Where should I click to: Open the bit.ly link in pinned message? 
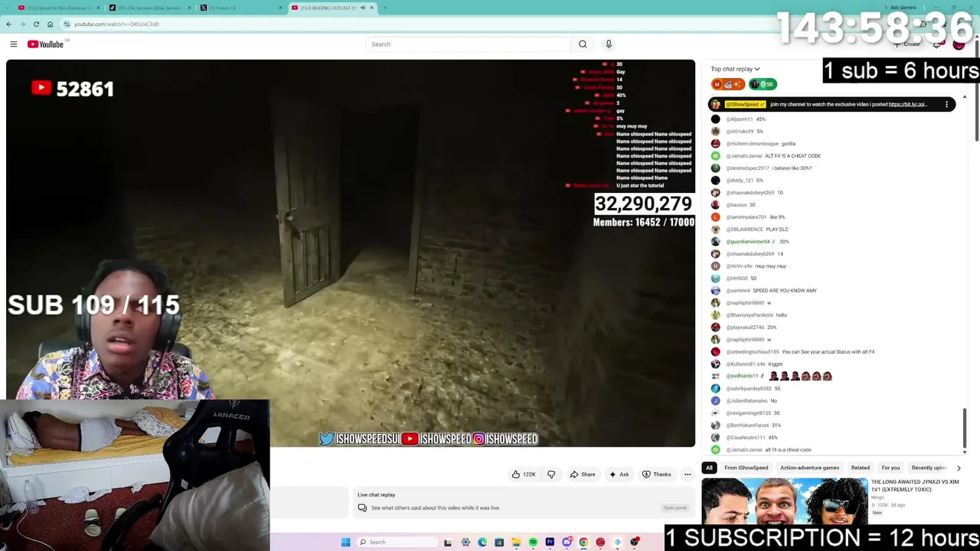click(908, 104)
